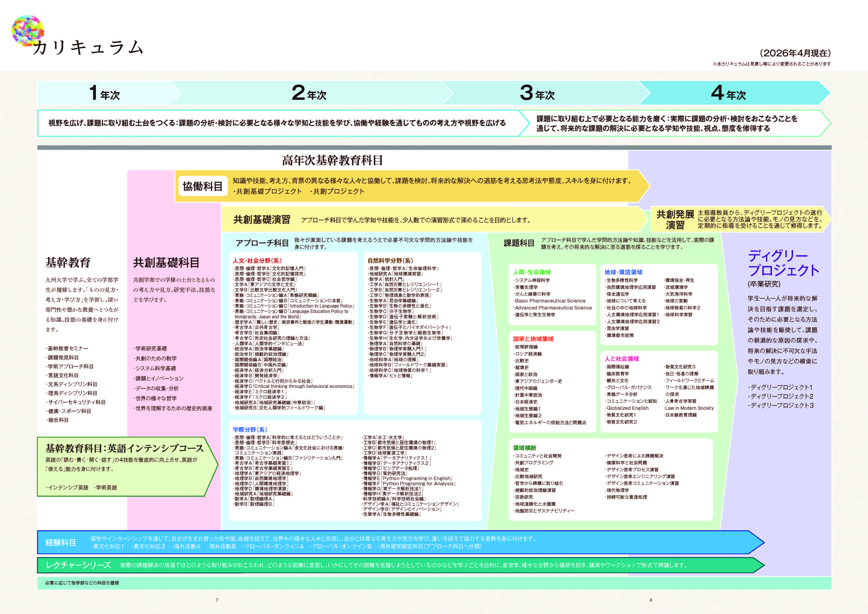Click ・Globalized English
868x614 pixels.
click(x=627, y=408)
